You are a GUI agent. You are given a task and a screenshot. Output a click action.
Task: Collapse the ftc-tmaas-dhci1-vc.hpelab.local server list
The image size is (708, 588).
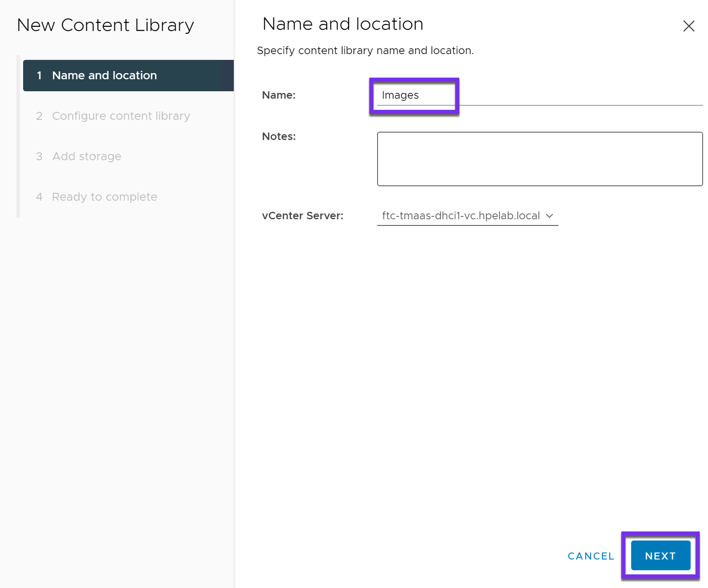pos(549,216)
